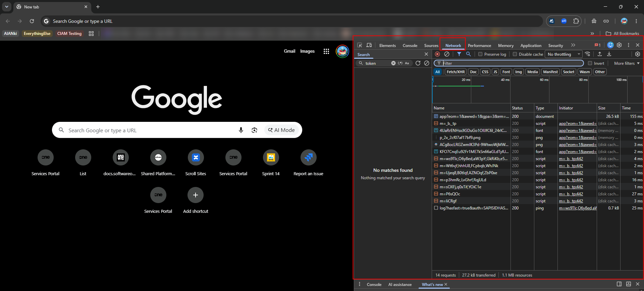644x291 pixels.
Task: Click the voice search microphone icon
Action: (x=241, y=130)
